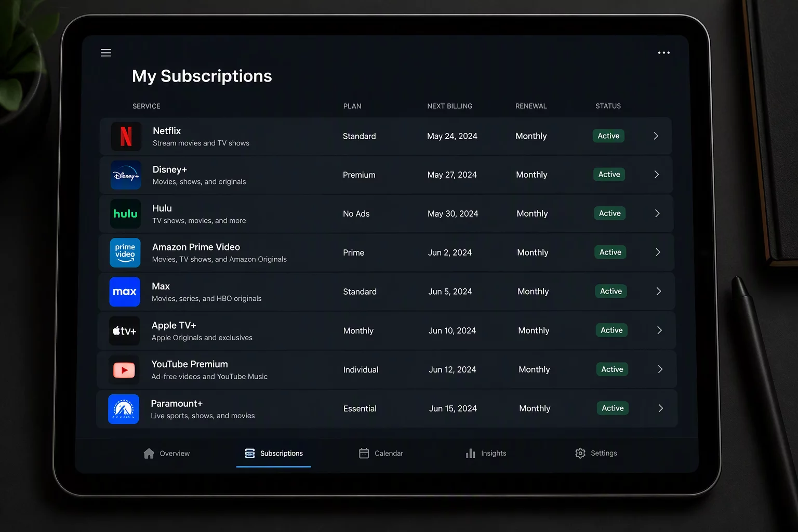The height and width of the screenshot is (532, 798).
Task: Click the Active badge for Max
Action: (611, 291)
